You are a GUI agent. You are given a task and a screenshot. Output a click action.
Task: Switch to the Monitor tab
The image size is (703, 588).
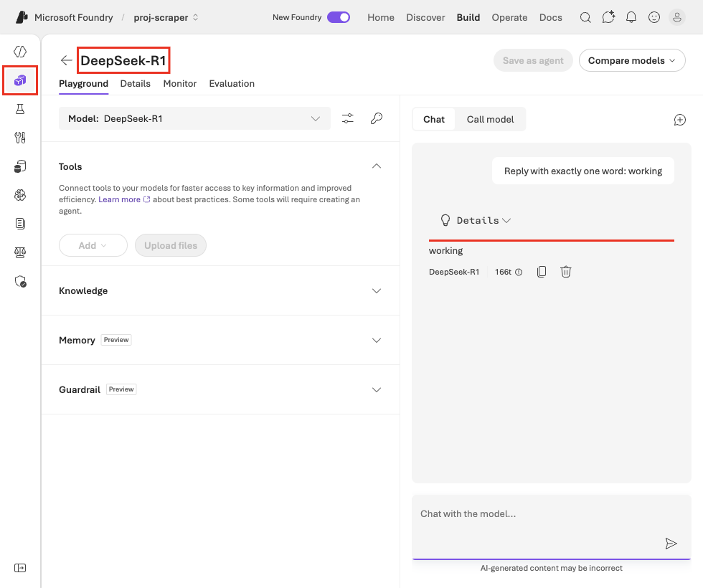click(180, 84)
